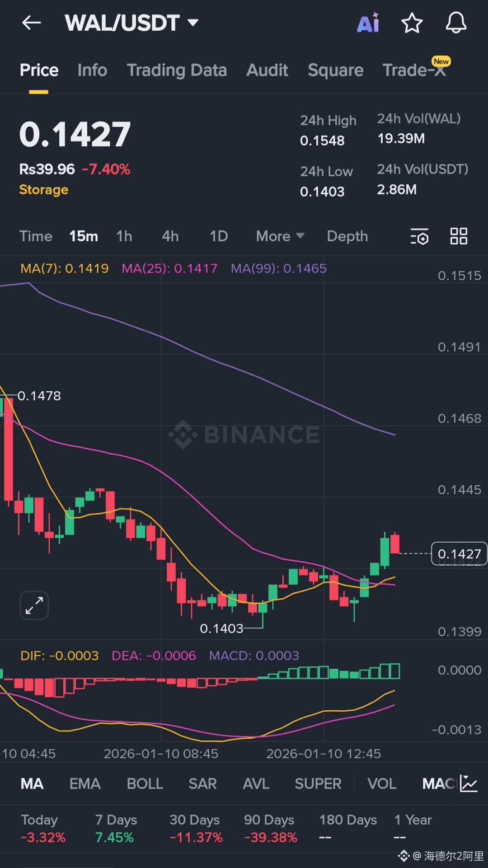488x868 pixels.
Task: Expand the More timeframes dropdown
Action: pyautogui.click(x=280, y=236)
